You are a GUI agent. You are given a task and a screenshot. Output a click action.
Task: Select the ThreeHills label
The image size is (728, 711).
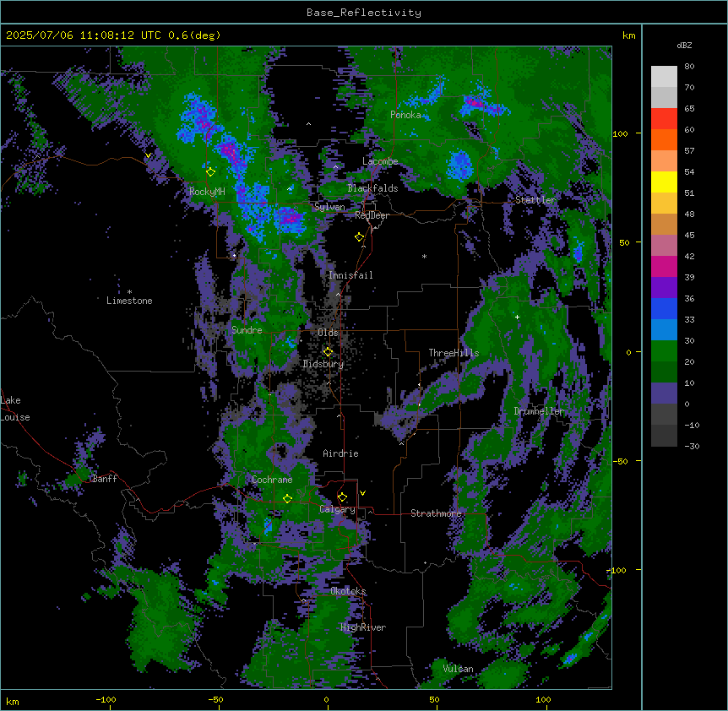click(x=454, y=353)
